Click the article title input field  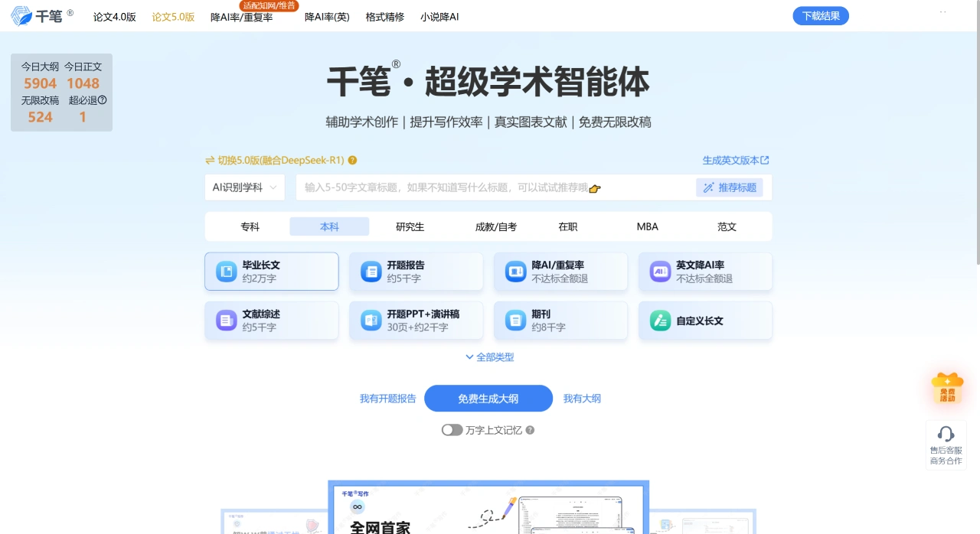click(x=490, y=187)
